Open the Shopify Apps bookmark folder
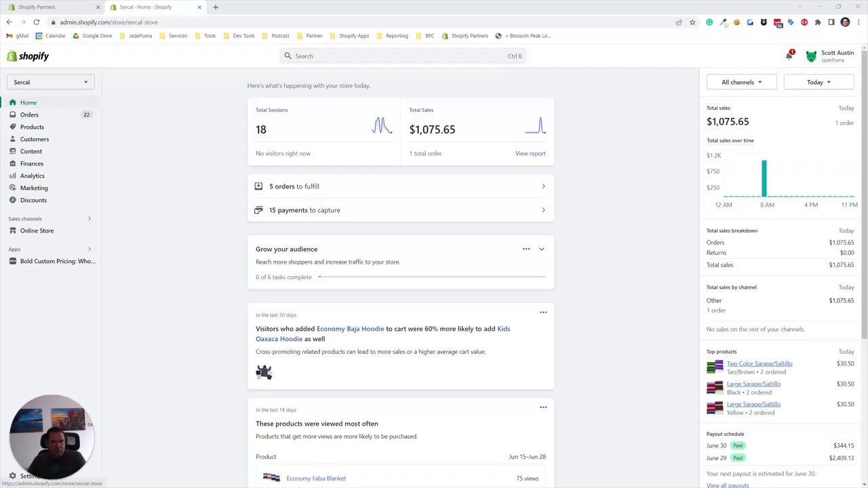The height and width of the screenshot is (488, 868). (349, 36)
